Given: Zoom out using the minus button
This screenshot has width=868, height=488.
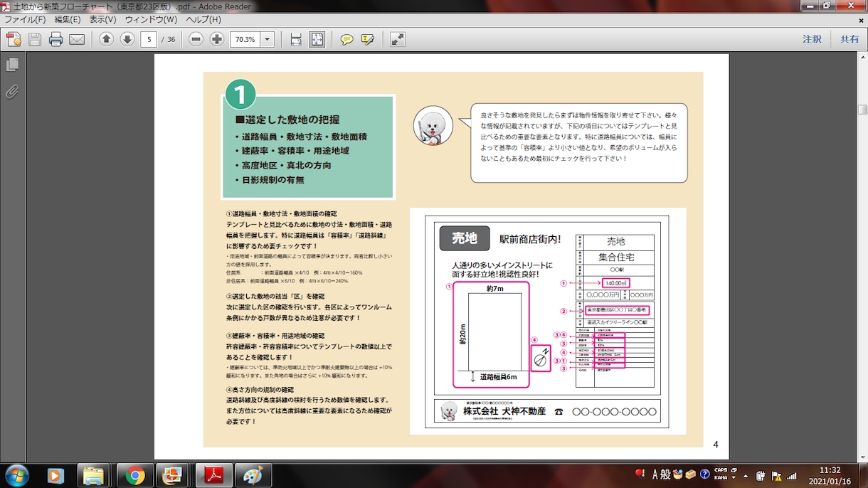Looking at the screenshot, I should 196,39.
